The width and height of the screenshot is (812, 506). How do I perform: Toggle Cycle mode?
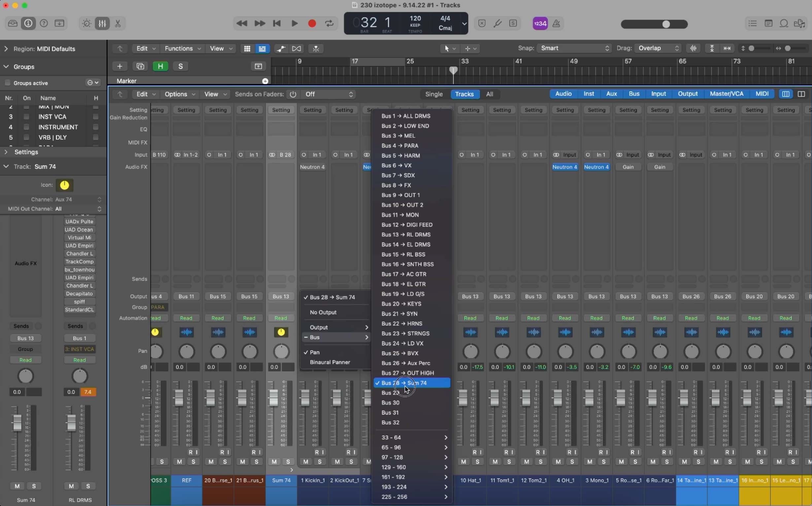pyautogui.click(x=329, y=23)
